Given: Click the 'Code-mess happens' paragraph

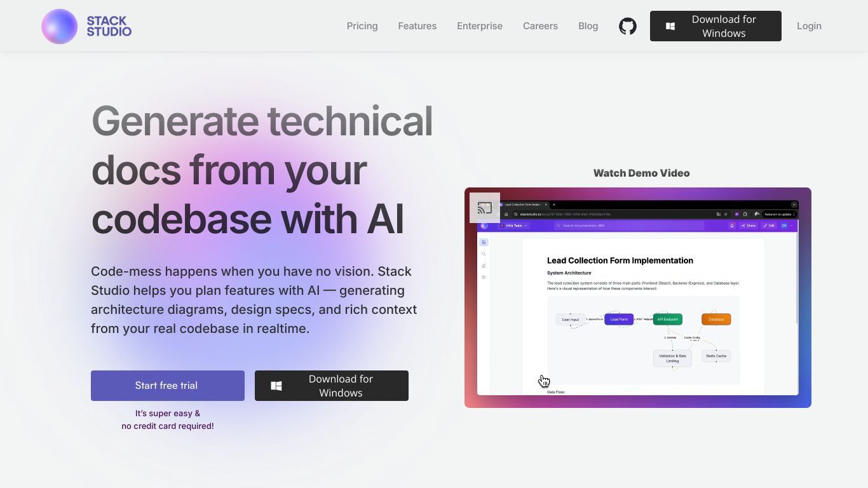Looking at the screenshot, I should [x=254, y=300].
